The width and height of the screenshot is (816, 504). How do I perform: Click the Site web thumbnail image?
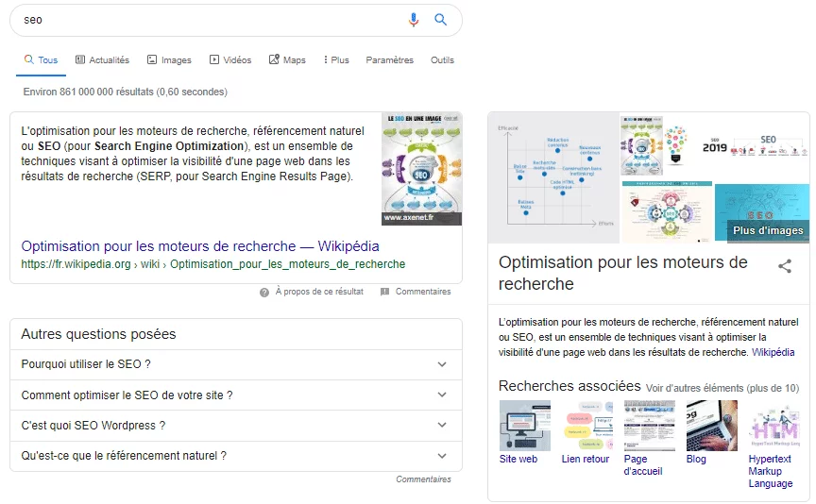pyautogui.click(x=524, y=426)
